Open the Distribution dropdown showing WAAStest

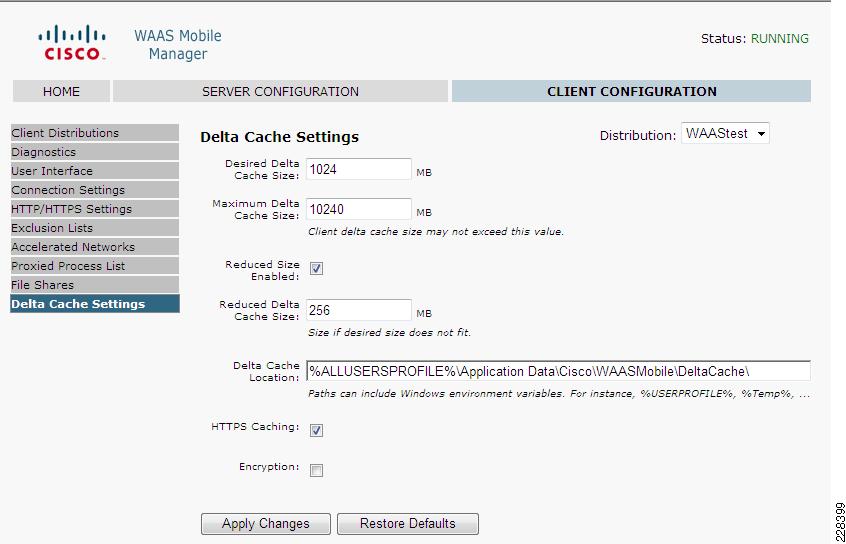725,133
